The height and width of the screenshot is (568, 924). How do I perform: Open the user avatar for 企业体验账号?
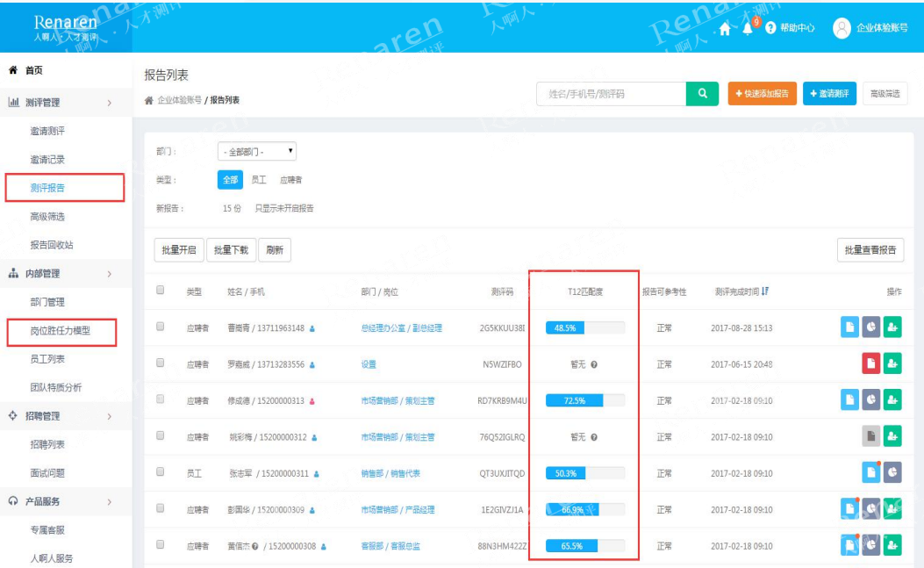tap(842, 28)
